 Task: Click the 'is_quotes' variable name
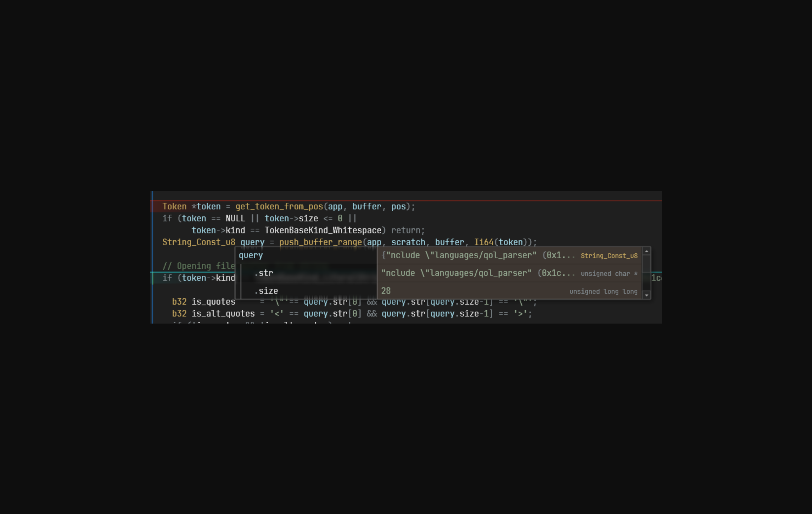coord(214,302)
